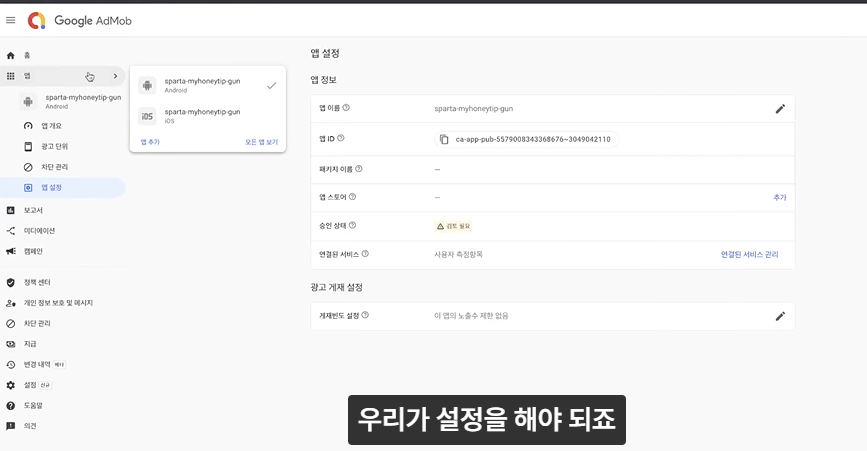Screen dimensions: 867x451
Task: Select the highlighted 앱 설정 menu item
Action: 62,187
